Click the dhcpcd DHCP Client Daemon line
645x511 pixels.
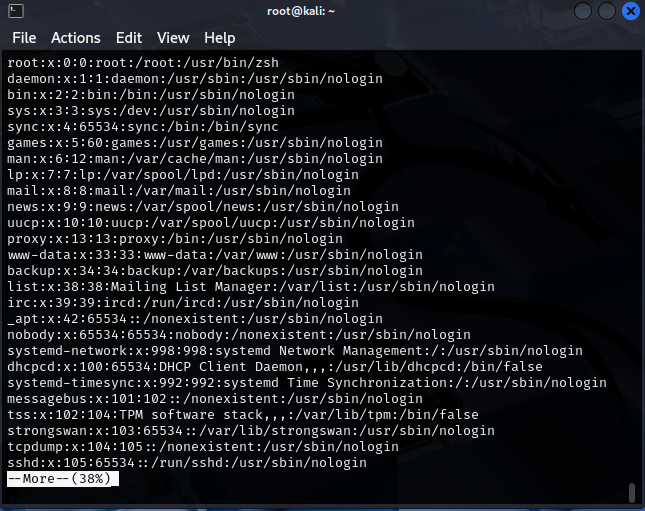click(275, 367)
